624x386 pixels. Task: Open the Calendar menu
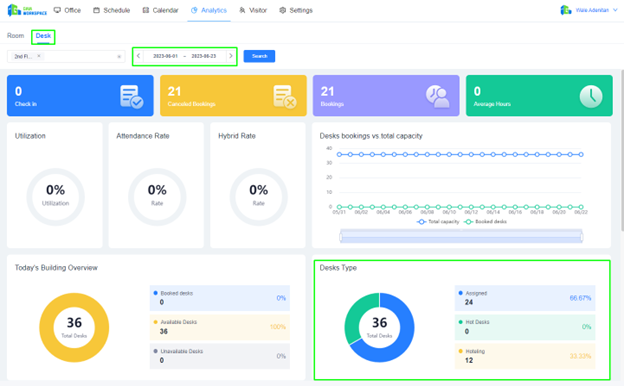point(160,10)
